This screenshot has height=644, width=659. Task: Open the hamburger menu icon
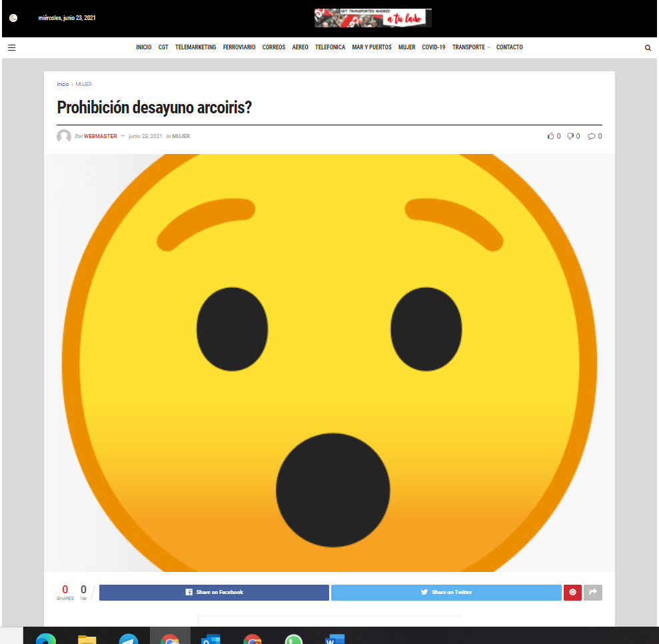[11, 48]
